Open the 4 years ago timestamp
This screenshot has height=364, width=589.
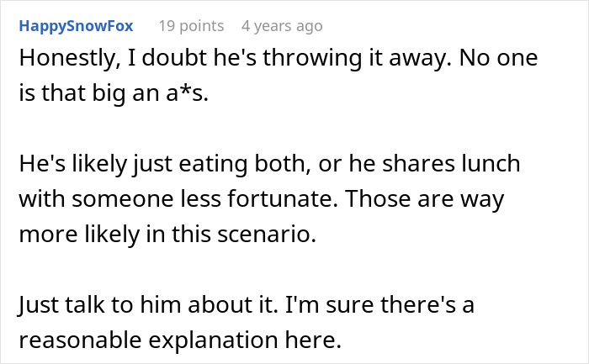[x=282, y=26]
